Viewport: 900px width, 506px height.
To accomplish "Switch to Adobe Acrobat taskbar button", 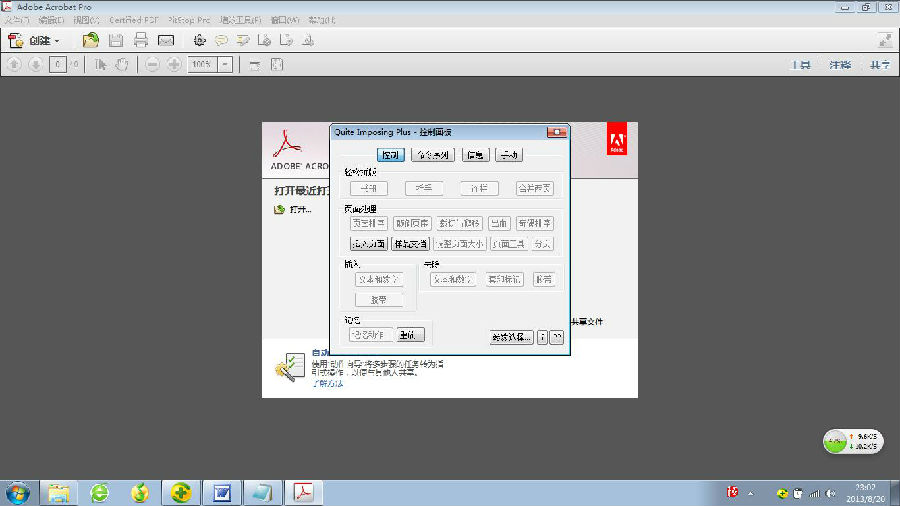I will pos(303,493).
